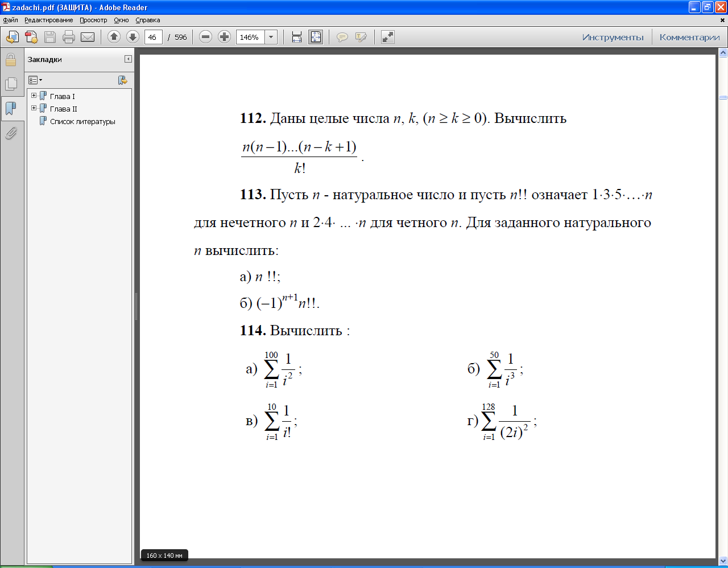728x568 pixels.
Task: Click the read mode expand icon
Action: point(388,37)
